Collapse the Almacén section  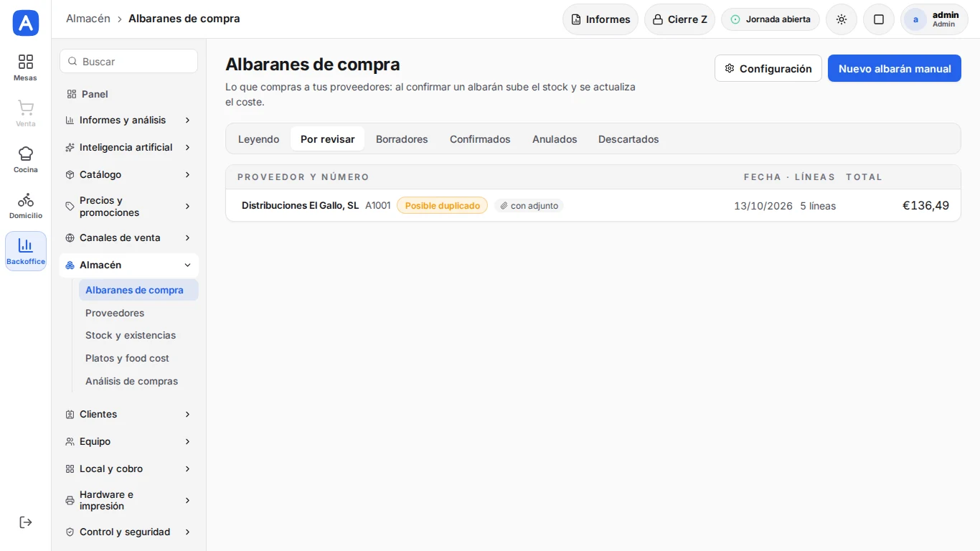128,265
